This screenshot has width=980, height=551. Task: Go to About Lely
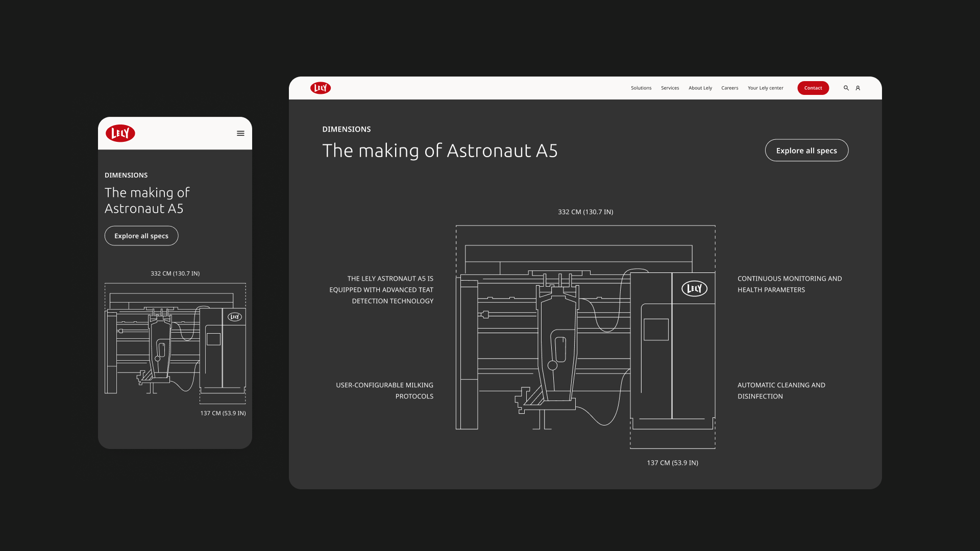700,88
